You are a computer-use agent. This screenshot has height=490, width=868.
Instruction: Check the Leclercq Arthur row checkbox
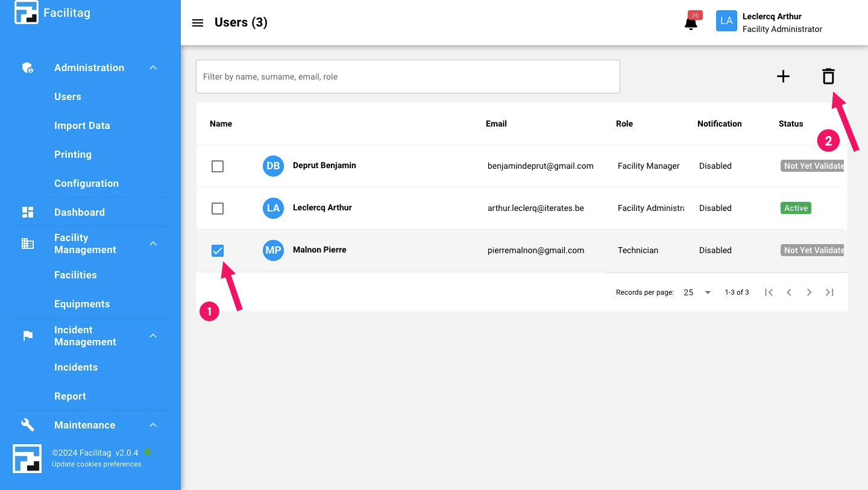pyautogui.click(x=218, y=209)
